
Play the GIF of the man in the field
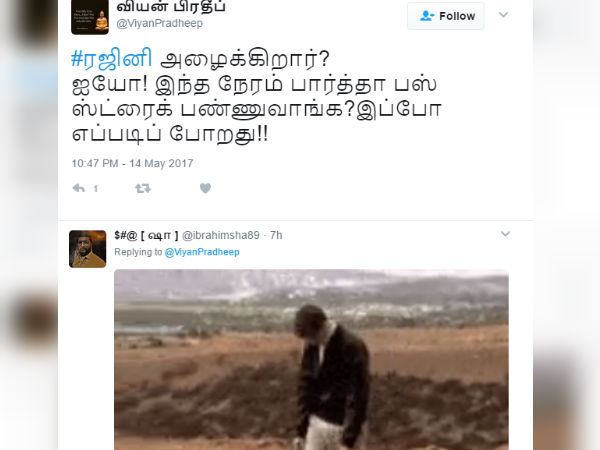311,360
